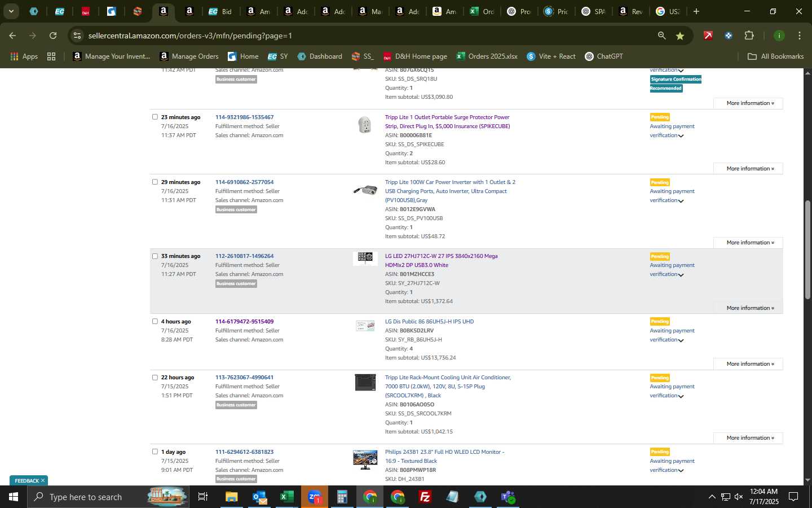Open File Explorer from the taskbar

(x=232, y=497)
